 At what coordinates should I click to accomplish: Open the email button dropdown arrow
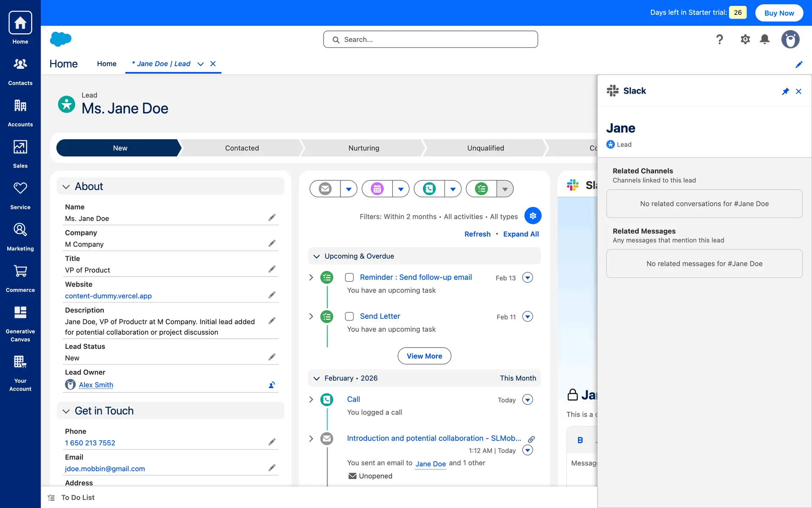point(348,189)
